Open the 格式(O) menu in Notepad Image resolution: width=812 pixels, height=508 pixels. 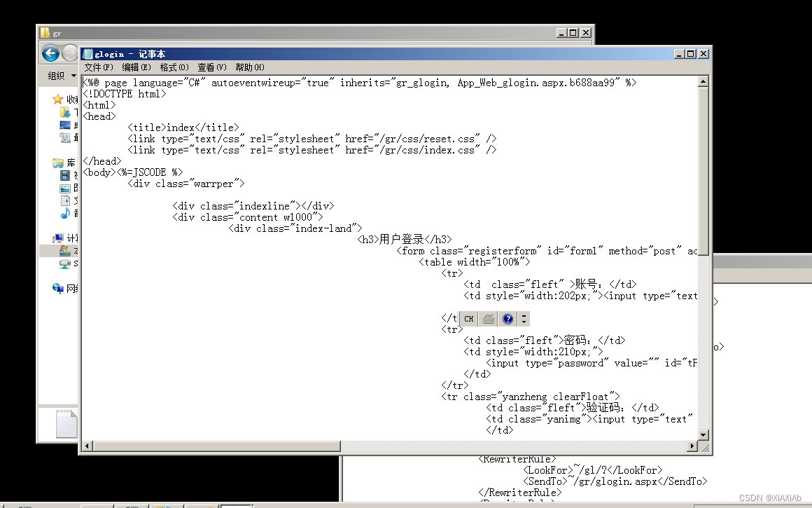[x=174, y=67]
